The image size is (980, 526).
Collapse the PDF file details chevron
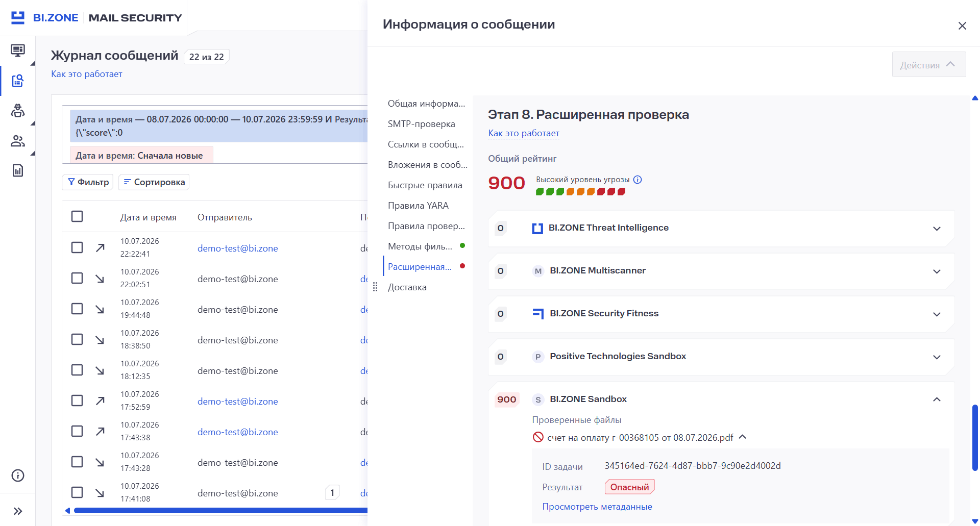(743, 437)
